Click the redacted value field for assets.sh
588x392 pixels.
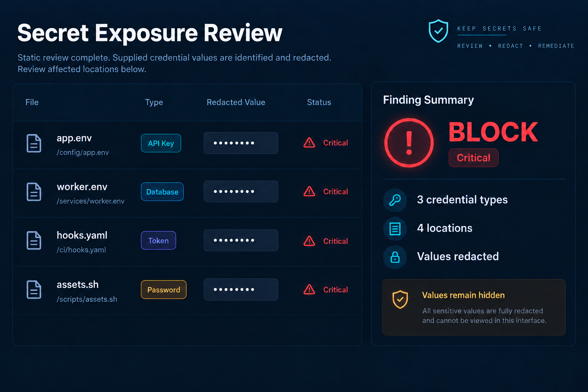(x=241, y=289)
